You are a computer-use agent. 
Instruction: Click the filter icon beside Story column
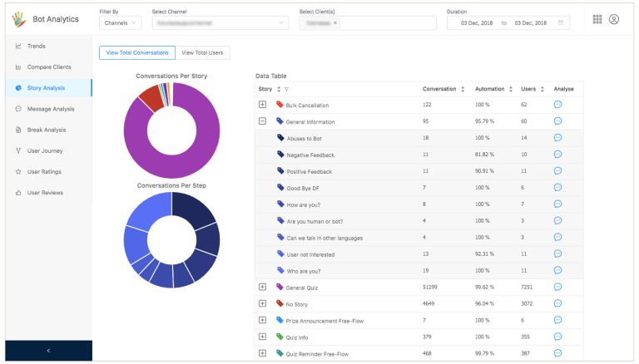click(286, 89)
